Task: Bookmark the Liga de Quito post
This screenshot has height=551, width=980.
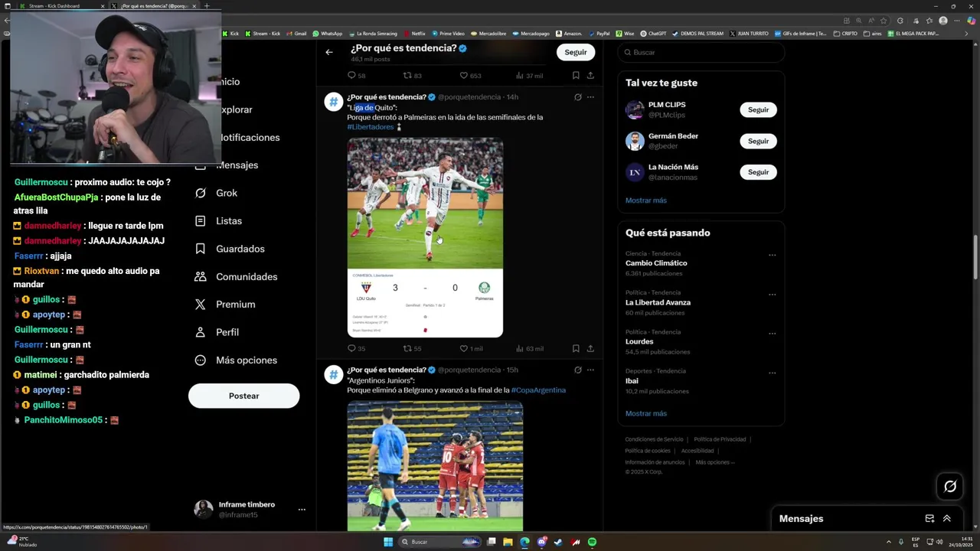Action: pyautogui.click(x=576, y=348)
